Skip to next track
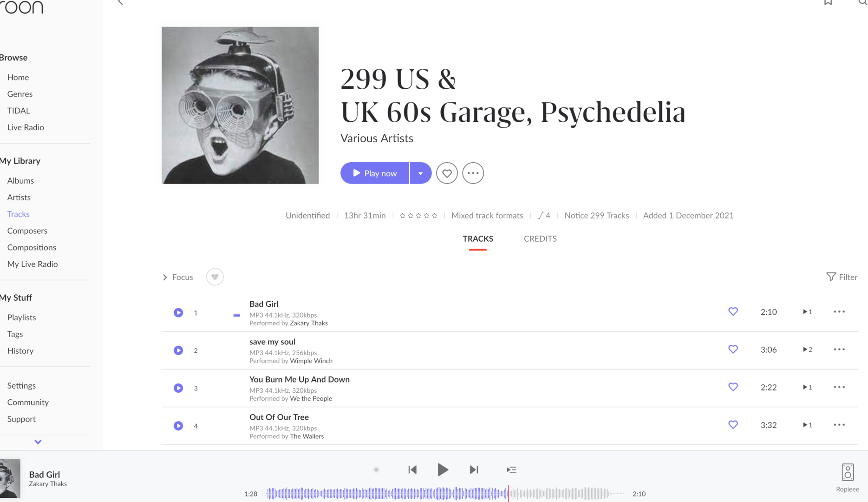The width and height of the screenshot is (868, 502). click(474, 470)
